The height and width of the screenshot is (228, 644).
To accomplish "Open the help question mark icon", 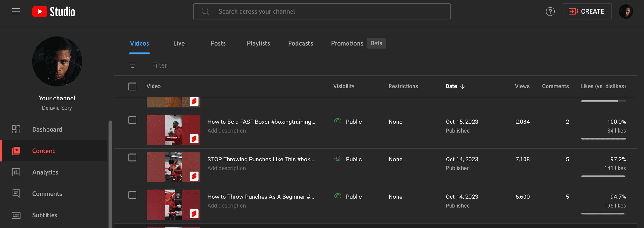I will (550, 12).
